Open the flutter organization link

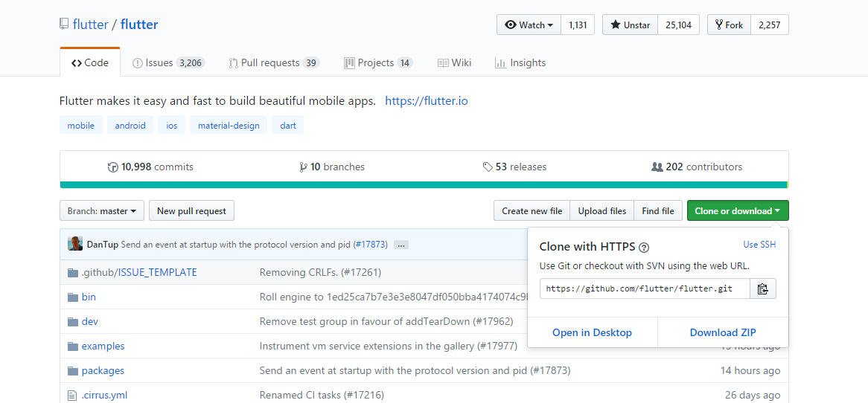pos(92,25)
